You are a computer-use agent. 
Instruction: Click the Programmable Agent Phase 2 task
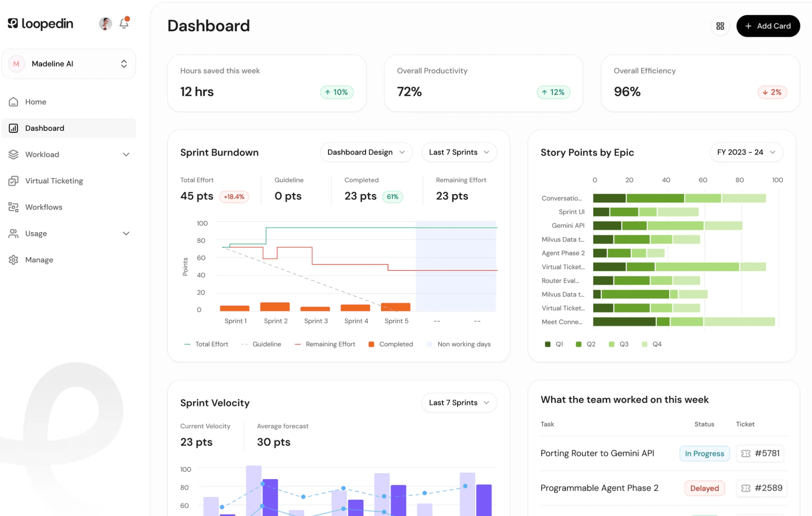pyautogui.click(x=599, y=488)
